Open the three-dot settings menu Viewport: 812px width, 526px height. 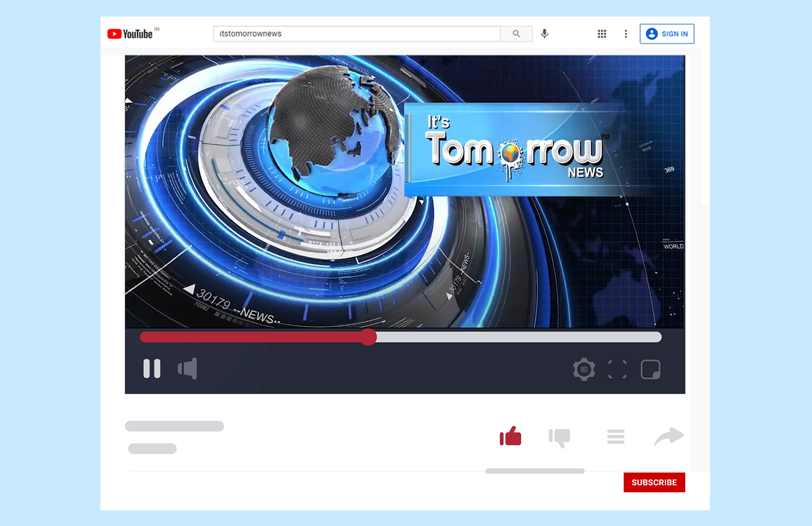[626, 34]
